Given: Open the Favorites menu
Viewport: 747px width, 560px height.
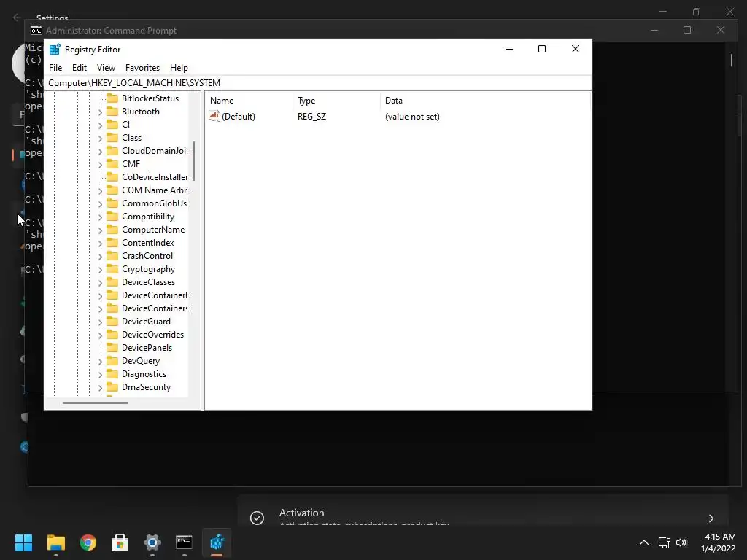Looking at the screenshot, I should click(x=142, y=68).
